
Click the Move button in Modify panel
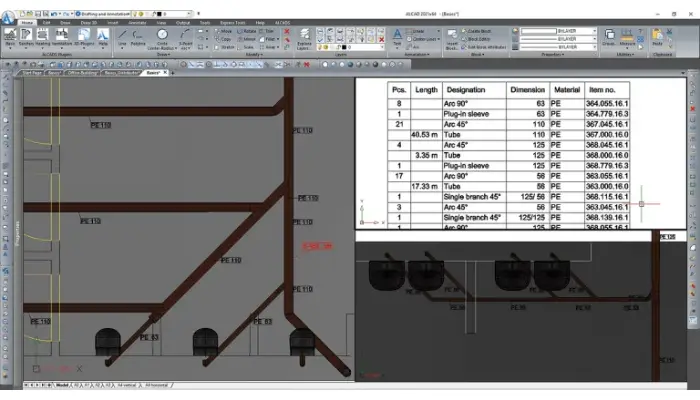coord(226,31)
